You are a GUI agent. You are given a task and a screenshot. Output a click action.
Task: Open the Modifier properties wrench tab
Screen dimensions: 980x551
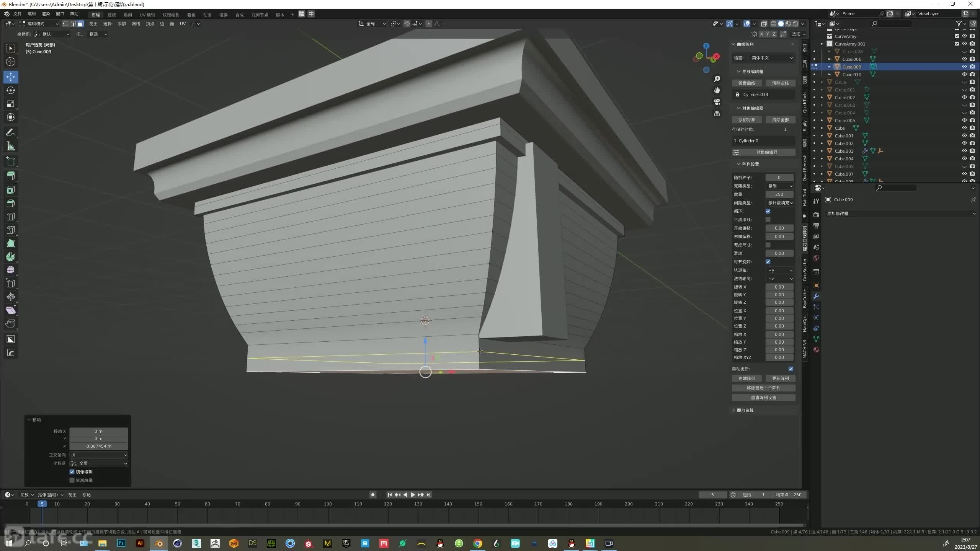[816, 296]
